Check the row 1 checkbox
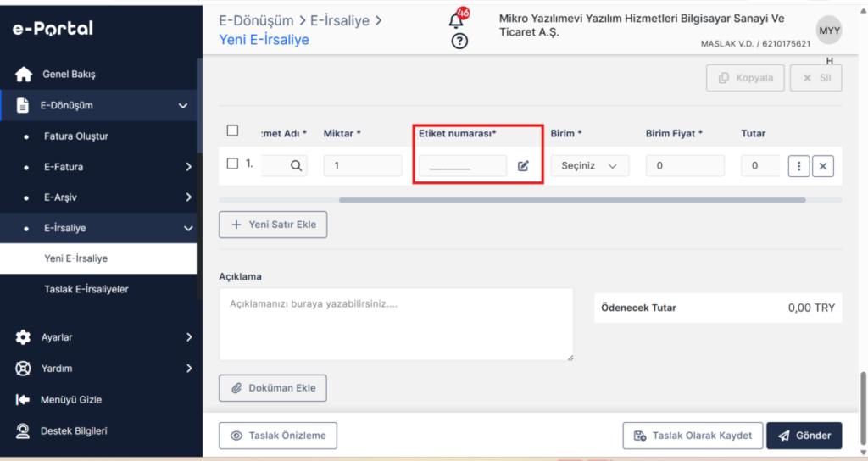Viewport: 868px width, 461px height. pos(232,164)
